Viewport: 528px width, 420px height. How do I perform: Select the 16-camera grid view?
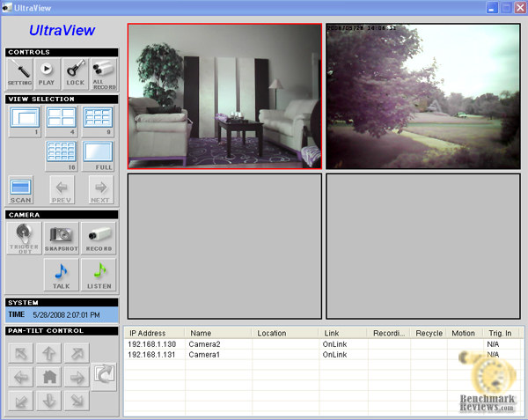(x=60, y=155)
